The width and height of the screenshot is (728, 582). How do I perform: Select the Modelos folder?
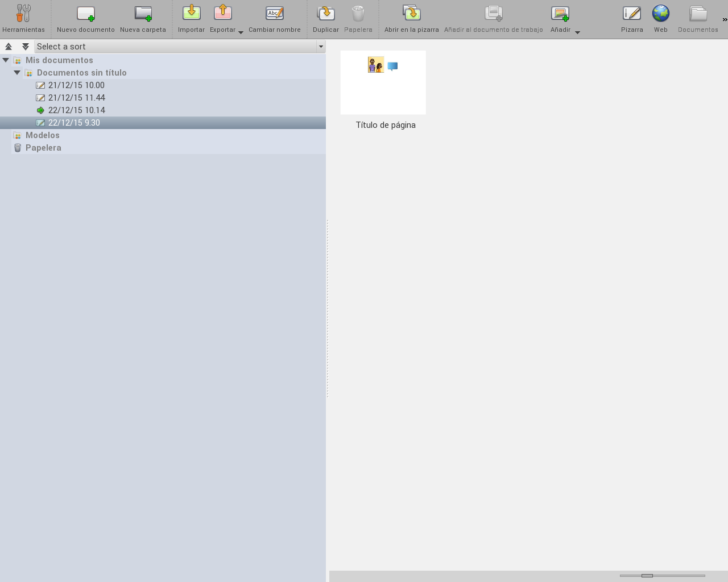click(x=42, y=135)
